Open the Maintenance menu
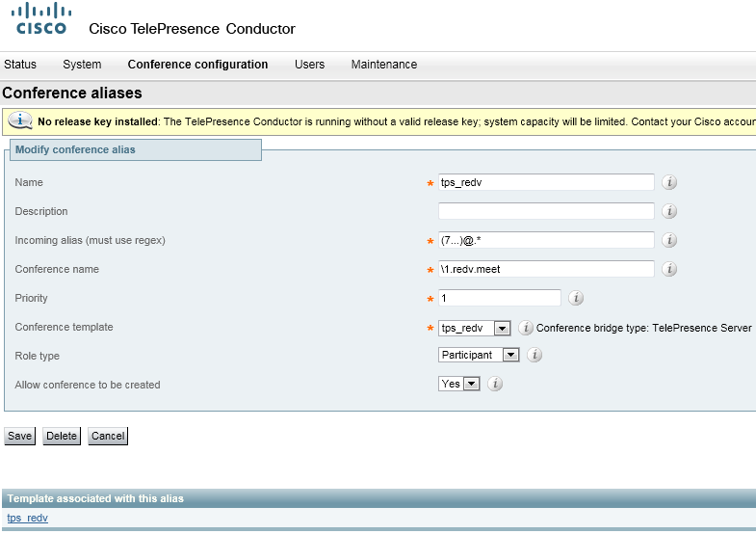The width and height of the screenshot is (756, 534). 384,65
